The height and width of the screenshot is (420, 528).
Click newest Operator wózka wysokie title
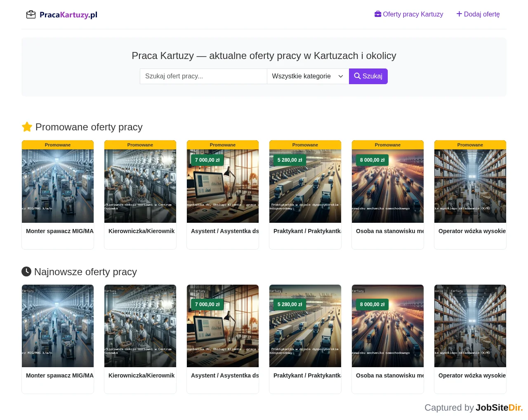coord(472,375)
